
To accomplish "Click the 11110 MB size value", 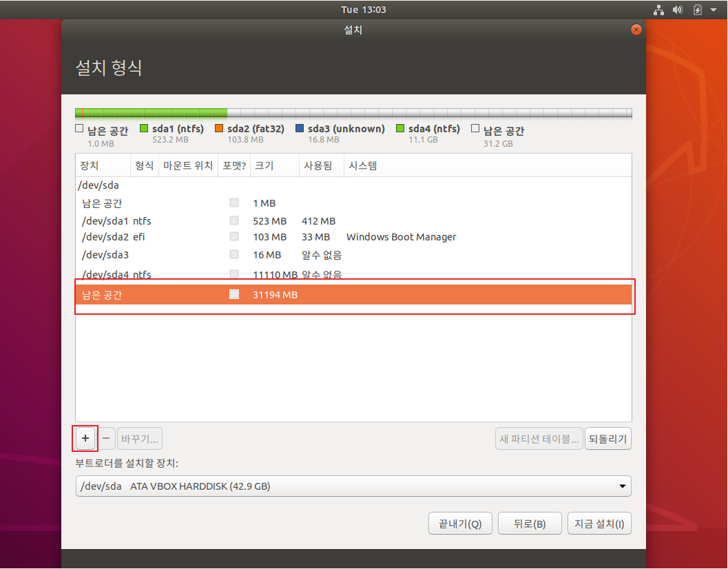I will coord(275,275).
